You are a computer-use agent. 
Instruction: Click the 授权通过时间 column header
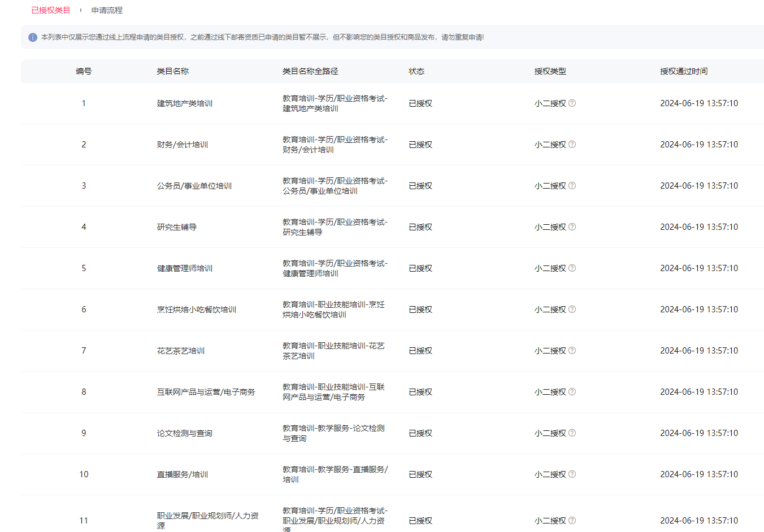(x=684, y=71)
